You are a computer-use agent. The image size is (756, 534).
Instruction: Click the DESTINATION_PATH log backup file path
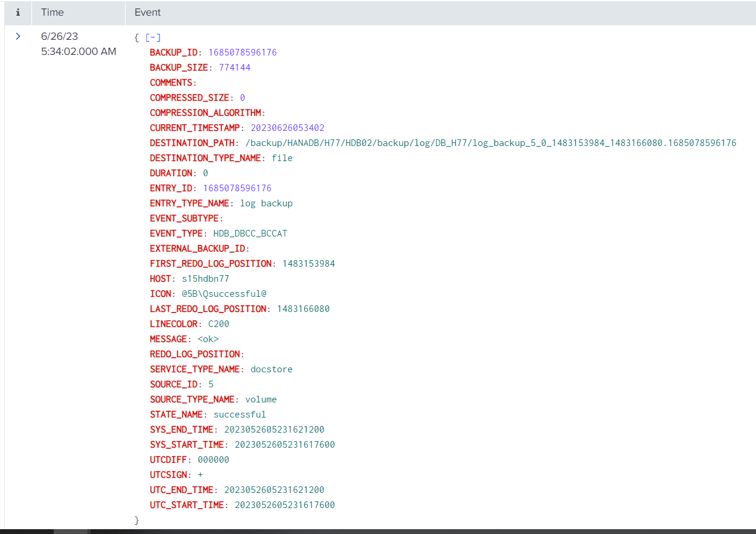click(x=490, y=143)
